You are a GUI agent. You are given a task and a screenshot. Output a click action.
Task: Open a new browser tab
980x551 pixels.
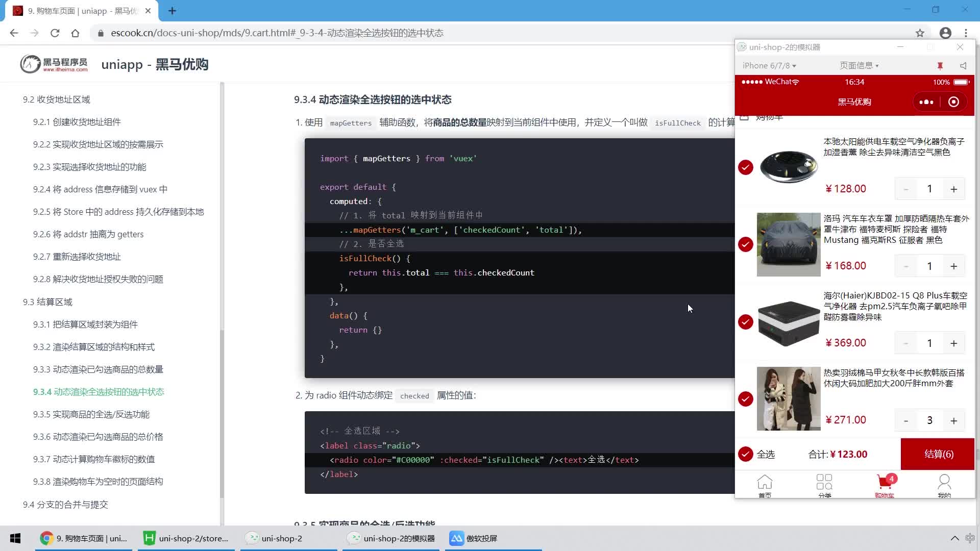click(x=172, y=11)
